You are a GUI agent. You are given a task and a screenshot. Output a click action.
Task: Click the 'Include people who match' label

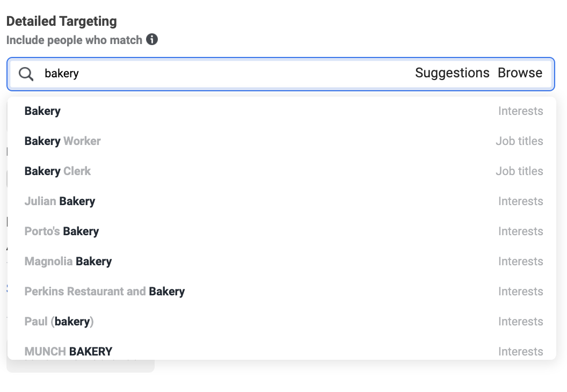[74, 40]
